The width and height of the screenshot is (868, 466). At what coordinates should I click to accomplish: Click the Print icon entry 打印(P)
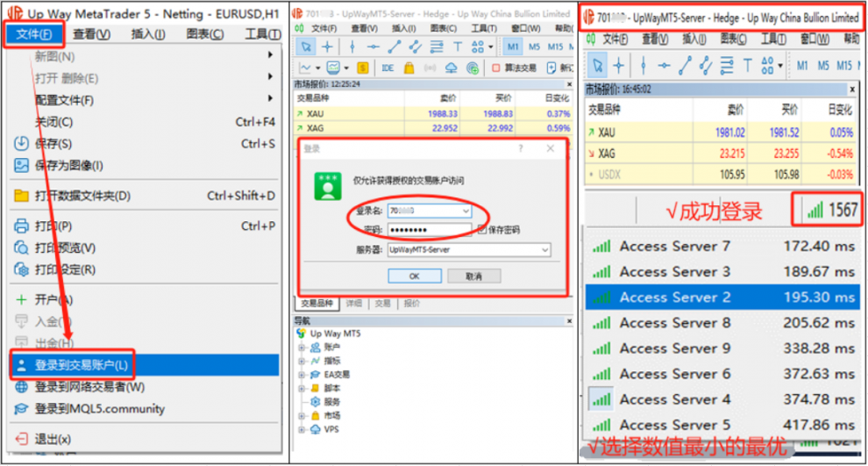point(54,226)
